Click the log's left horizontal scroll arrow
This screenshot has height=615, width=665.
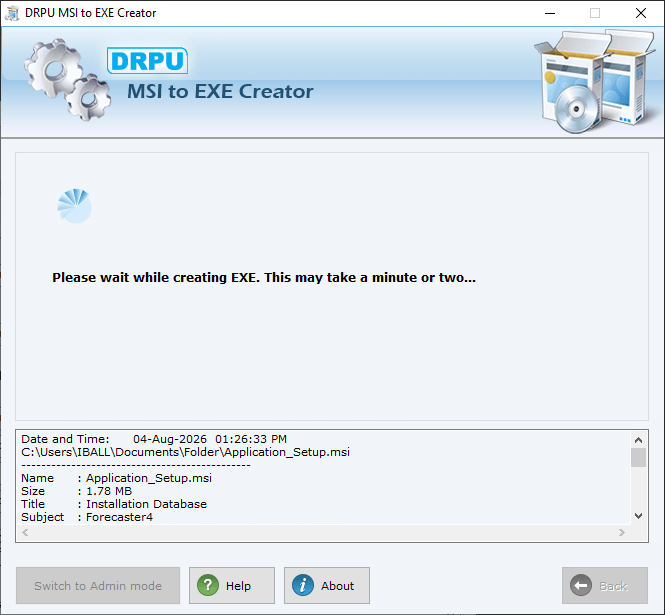[25, 532]
